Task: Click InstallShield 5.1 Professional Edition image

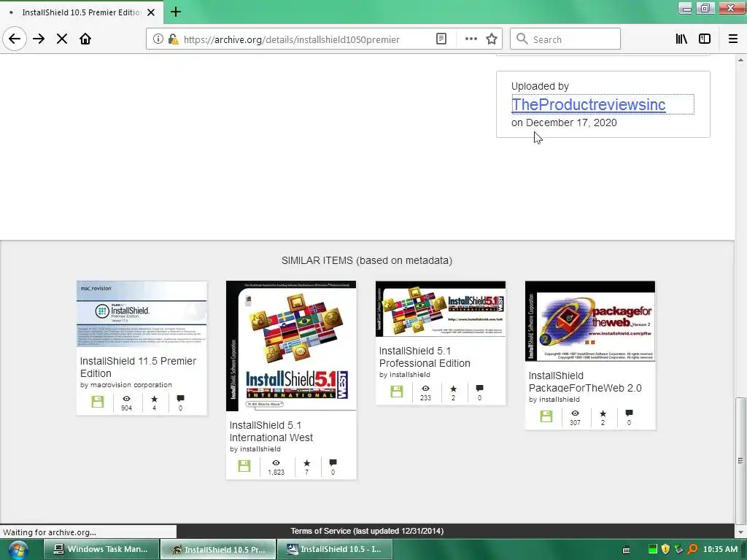Action: coord(441,309)
